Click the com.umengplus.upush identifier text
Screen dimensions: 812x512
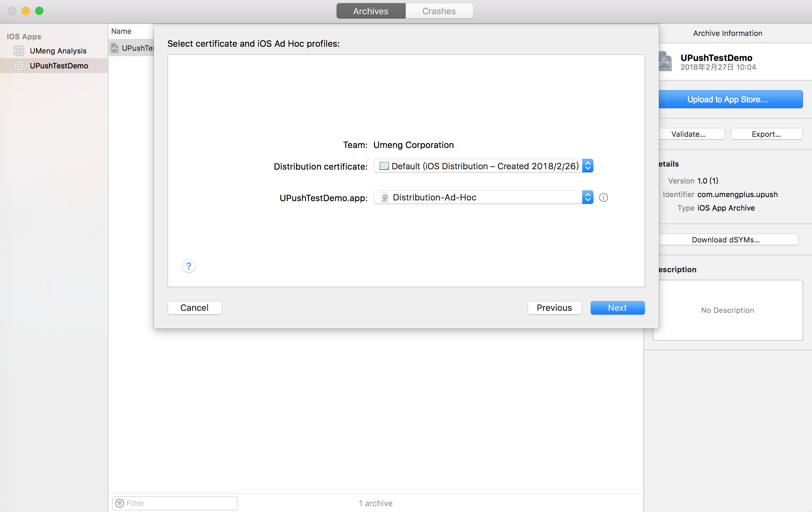tap(737, 194)
